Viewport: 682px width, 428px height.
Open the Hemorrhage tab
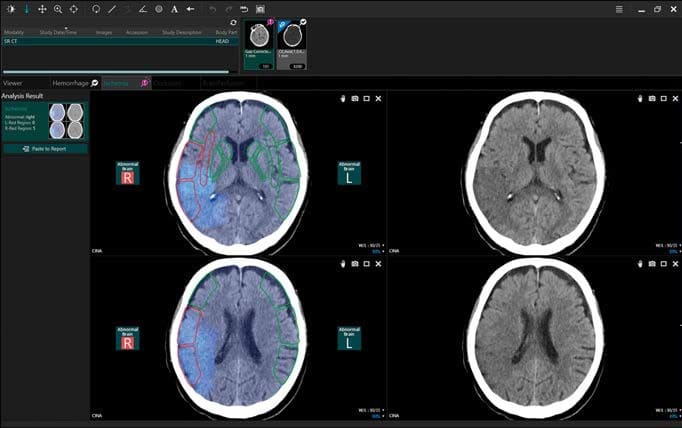[75, 83]
